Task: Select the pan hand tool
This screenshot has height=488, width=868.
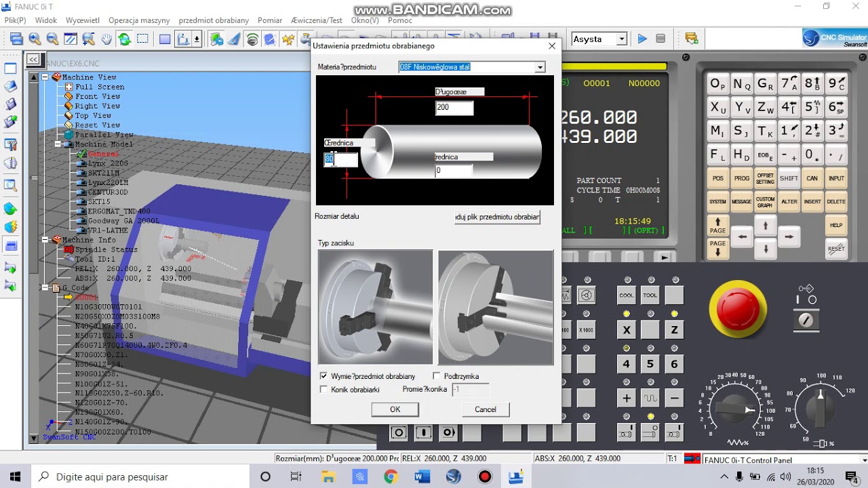Action: (x=106, y=39)
